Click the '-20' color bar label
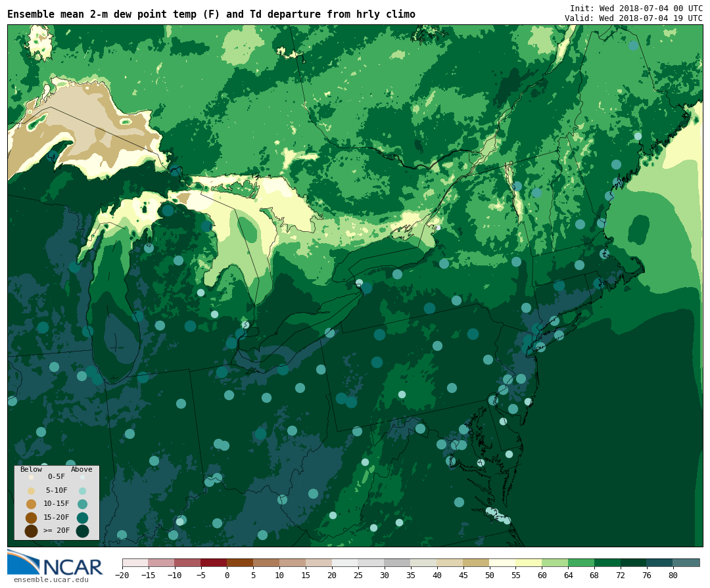Viewport: 710px width, 588px height. [x=122, y=576]
